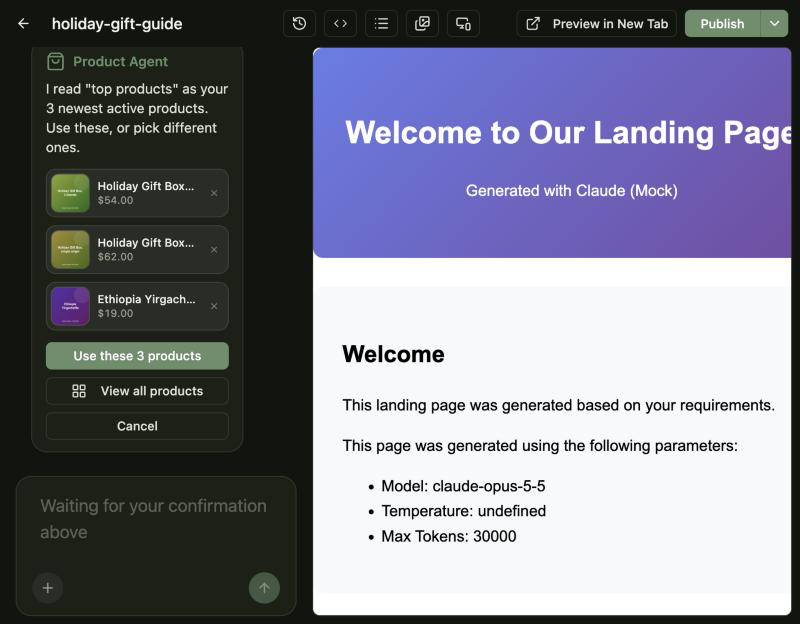Confirm Use these 3 products

click(137, 356)
